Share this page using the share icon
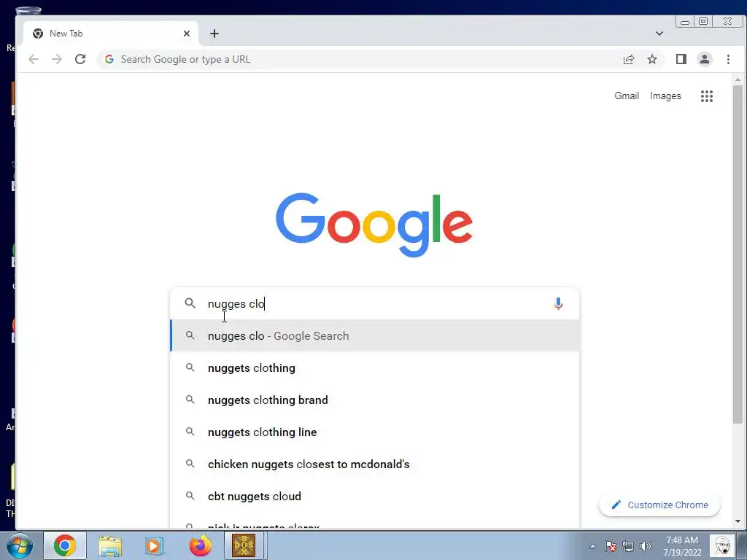The image size is (747, 560). 628,59
